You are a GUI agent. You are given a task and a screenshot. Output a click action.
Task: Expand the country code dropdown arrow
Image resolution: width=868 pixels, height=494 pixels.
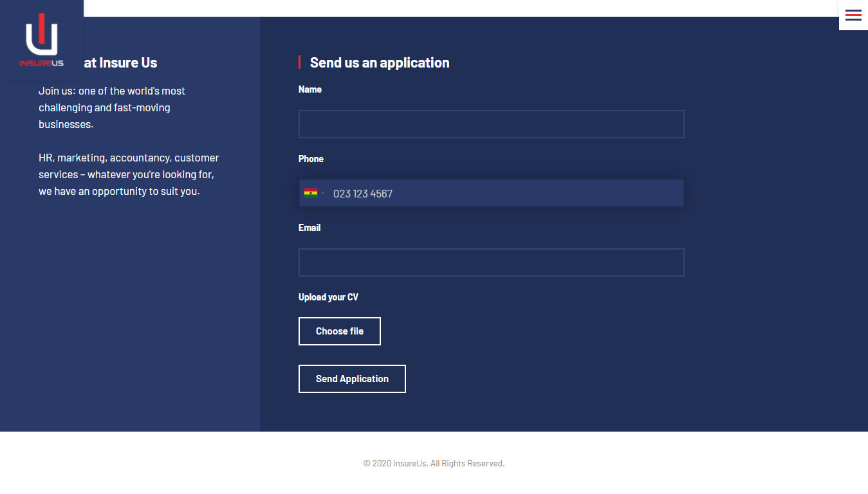point(323,193)
